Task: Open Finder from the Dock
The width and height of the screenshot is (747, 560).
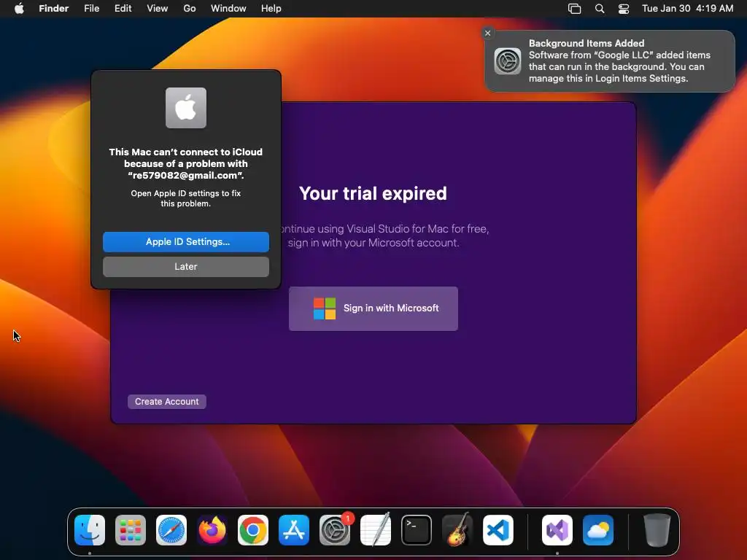Action: click(x=90, y=530)
